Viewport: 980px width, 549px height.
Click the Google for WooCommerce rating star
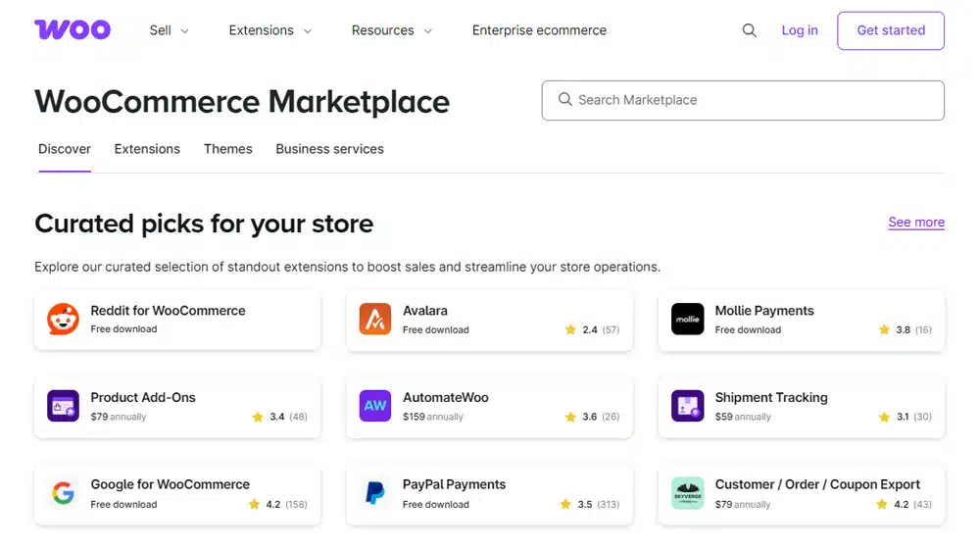254,504
